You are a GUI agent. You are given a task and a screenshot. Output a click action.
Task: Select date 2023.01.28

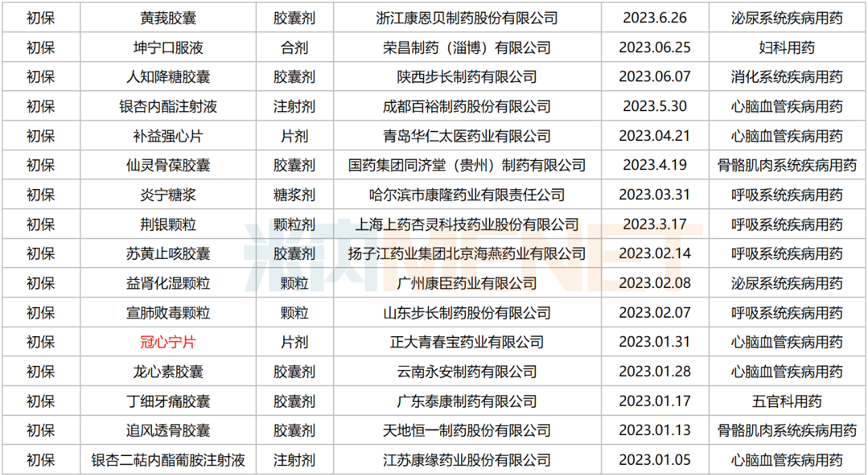[655, 372]
